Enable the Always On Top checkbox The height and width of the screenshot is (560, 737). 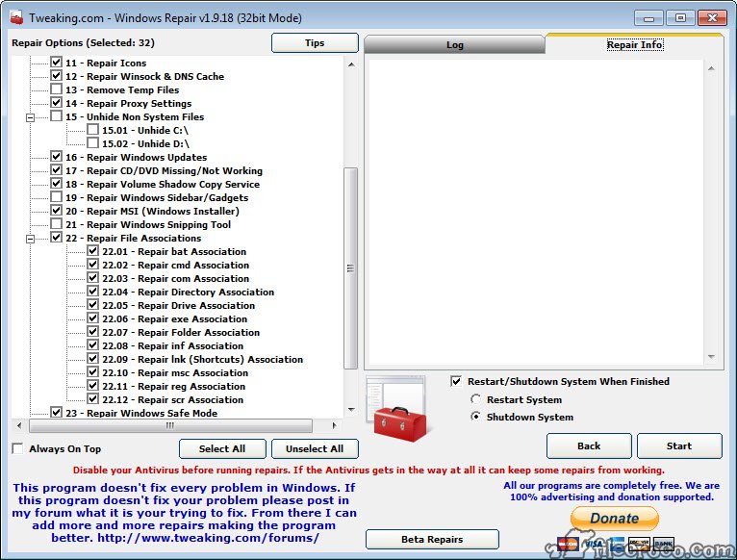pyautogui.click(x=17, y=448)
